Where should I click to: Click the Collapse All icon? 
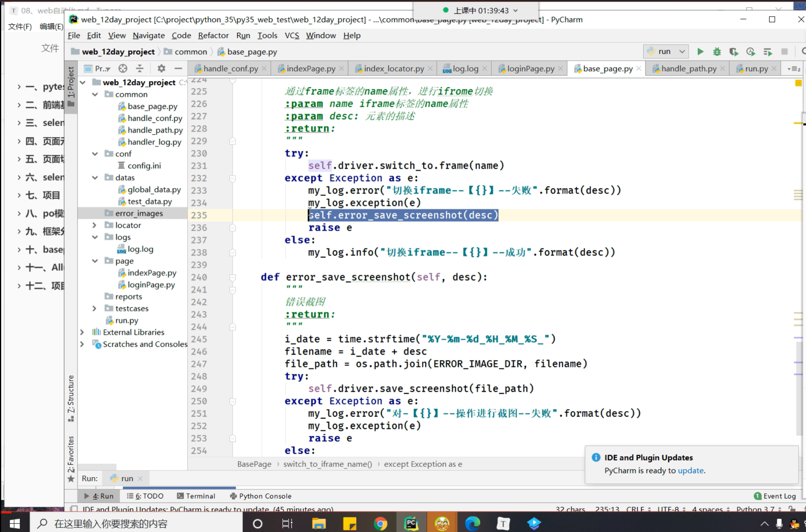coord(140,69)
